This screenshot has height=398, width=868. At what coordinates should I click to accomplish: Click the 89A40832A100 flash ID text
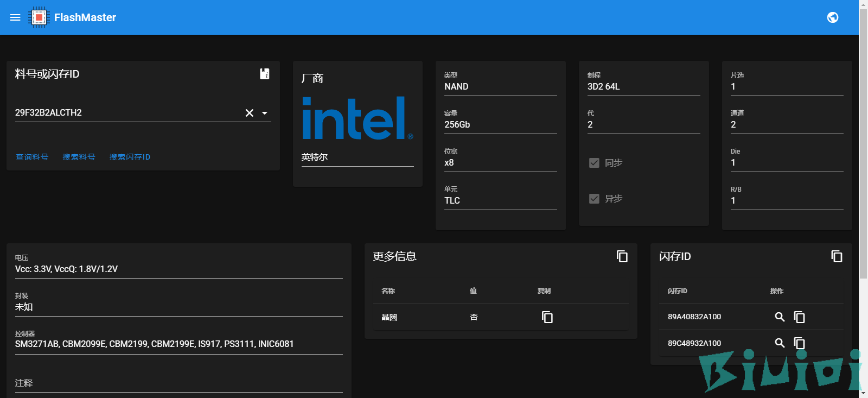tap(694, 317)
